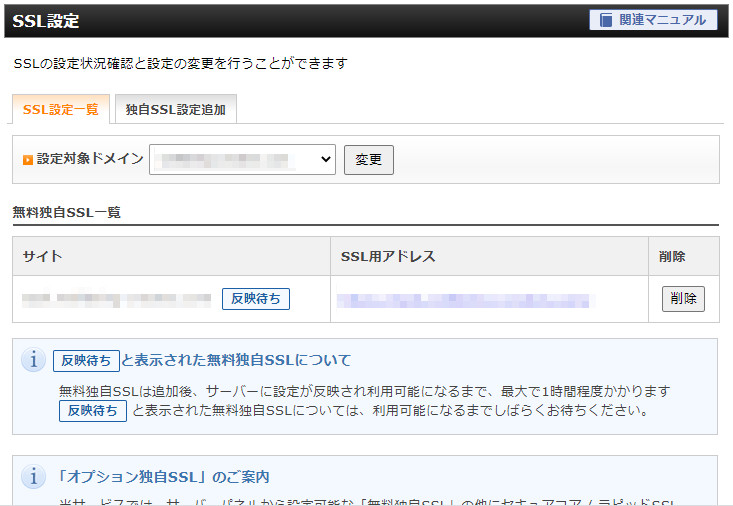Click the SSLの設定状況確認 description text
The height and width of the screenshot is (506, 733).
click(180, 63)
